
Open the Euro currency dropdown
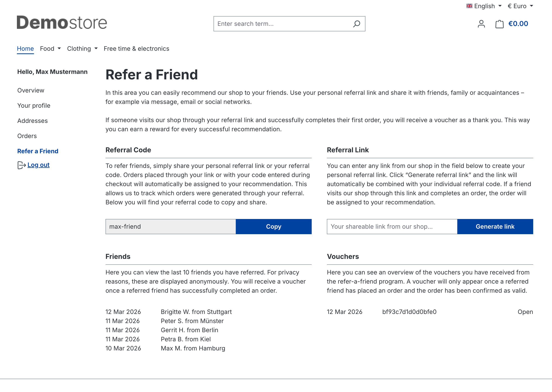[520, 6]
